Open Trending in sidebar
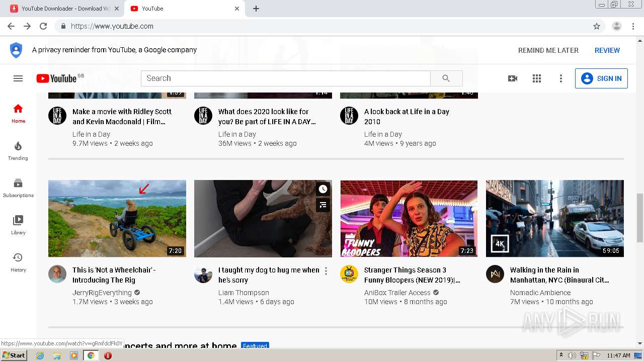The width and height of the screenshot is (644, 362). pyautogui.click(x=18, y=151)
